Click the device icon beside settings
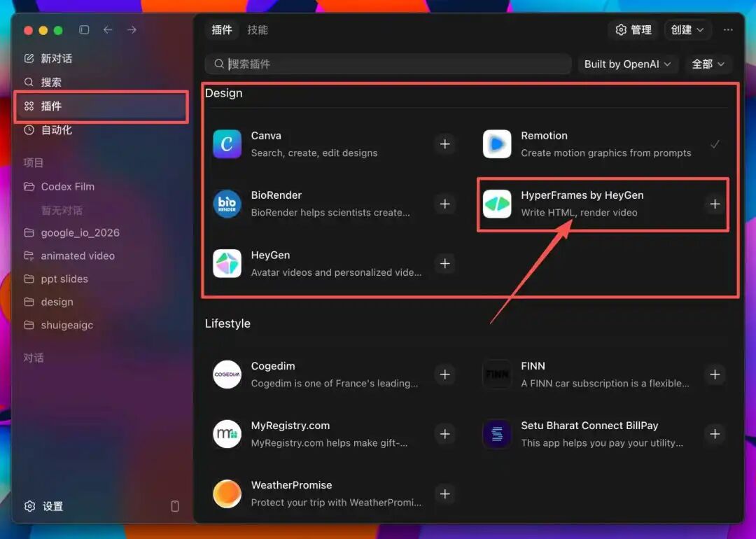756x539 pixels. 175,506
